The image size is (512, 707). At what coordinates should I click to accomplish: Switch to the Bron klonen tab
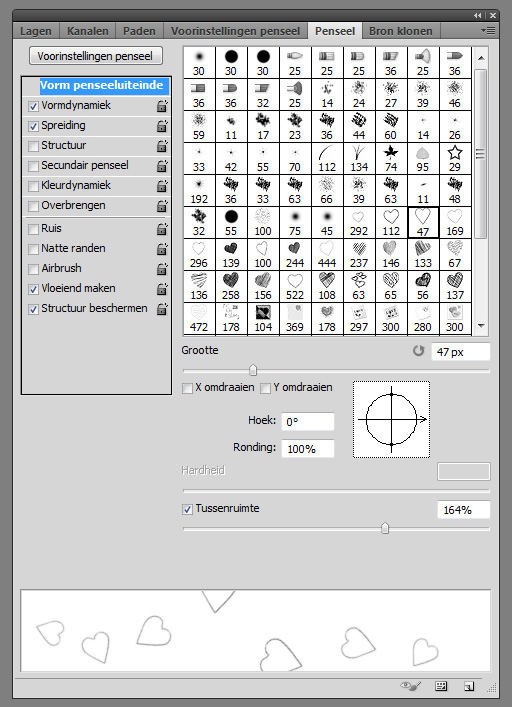coord(401,31)
